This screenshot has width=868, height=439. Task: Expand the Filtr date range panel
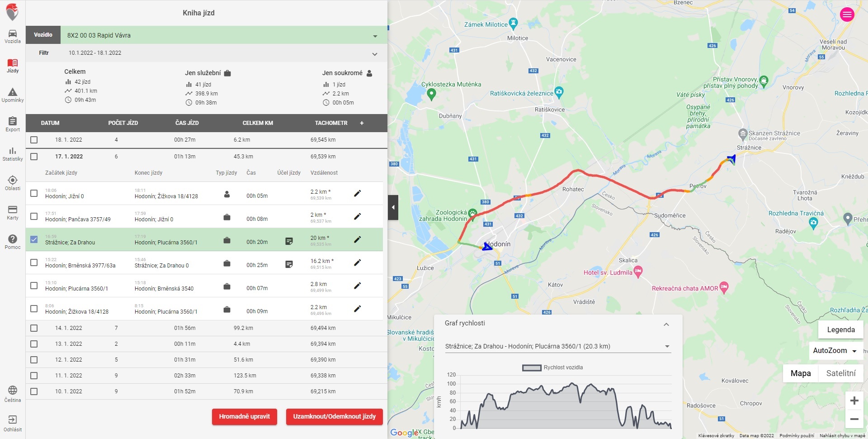pos(374,54)
